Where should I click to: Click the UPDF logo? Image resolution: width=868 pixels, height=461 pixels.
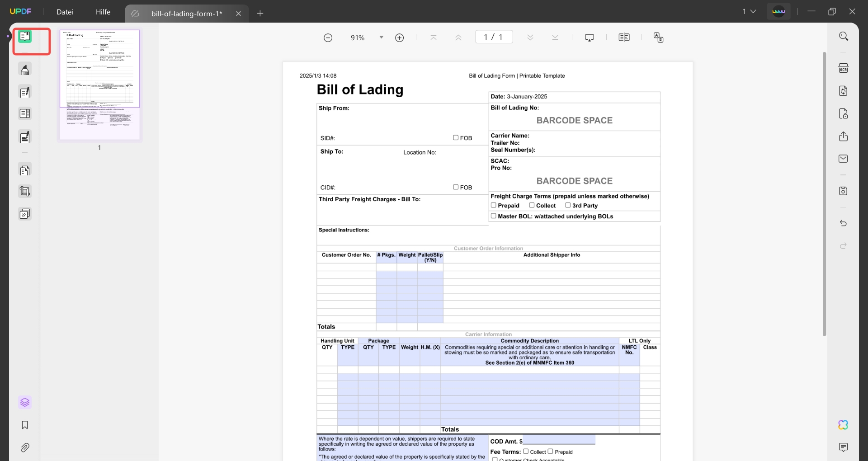coord(20,11)
